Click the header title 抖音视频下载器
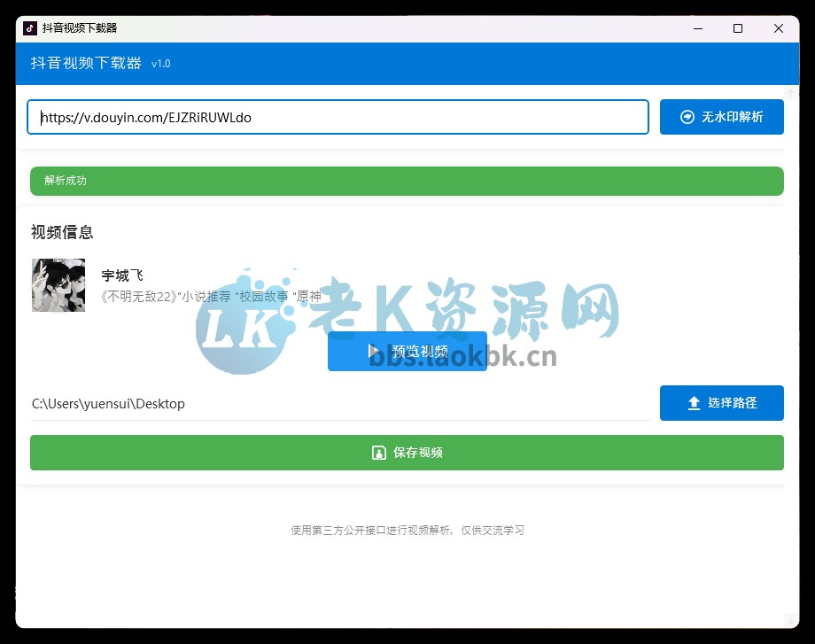Viewport: 815px width, 644px height. (86, 63)
